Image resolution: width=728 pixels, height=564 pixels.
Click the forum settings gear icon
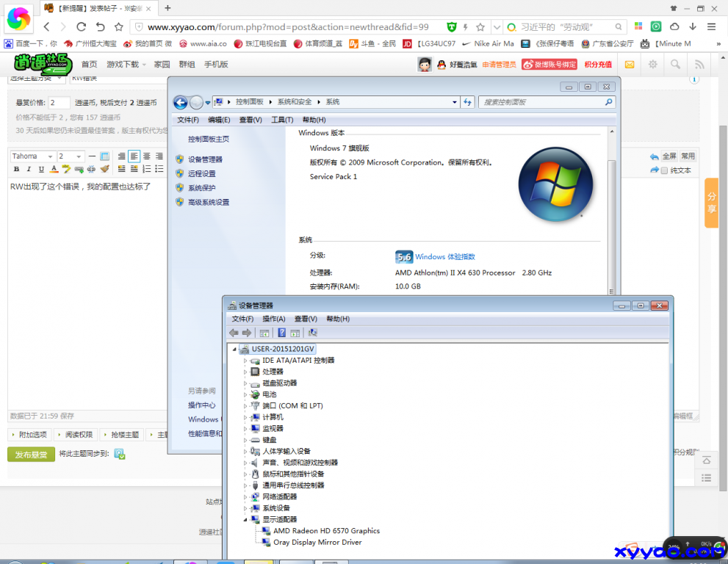652,65
